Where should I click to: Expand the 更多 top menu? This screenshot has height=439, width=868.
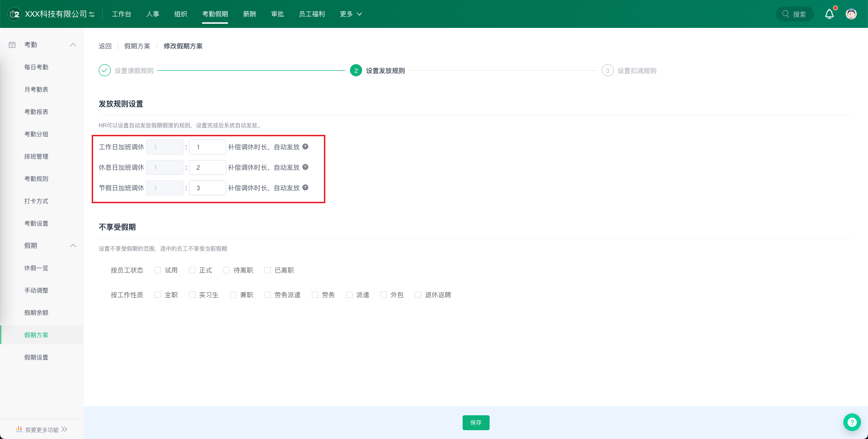[x=351, y=14]
